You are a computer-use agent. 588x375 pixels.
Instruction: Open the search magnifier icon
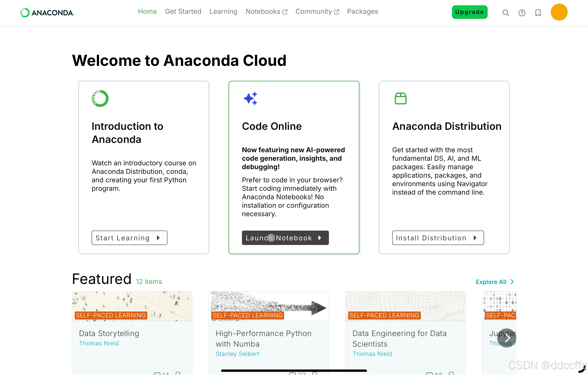(505, 13)
